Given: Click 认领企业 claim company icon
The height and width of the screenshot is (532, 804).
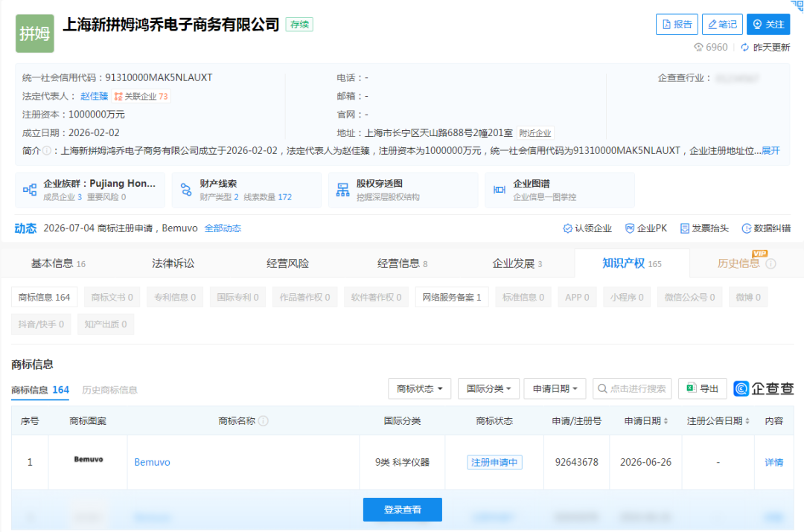Looking at the screenshot, I should tap(567, 228).
